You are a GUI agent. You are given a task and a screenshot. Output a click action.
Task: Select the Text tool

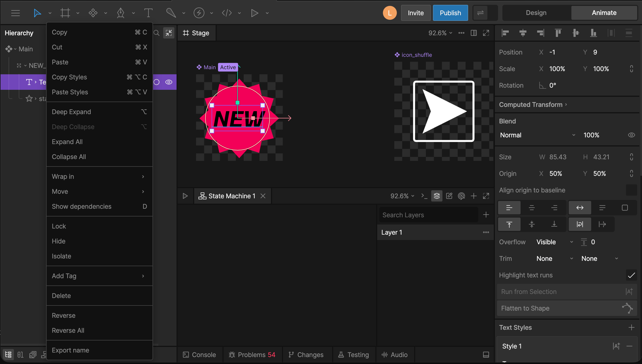tap(148, 13)
